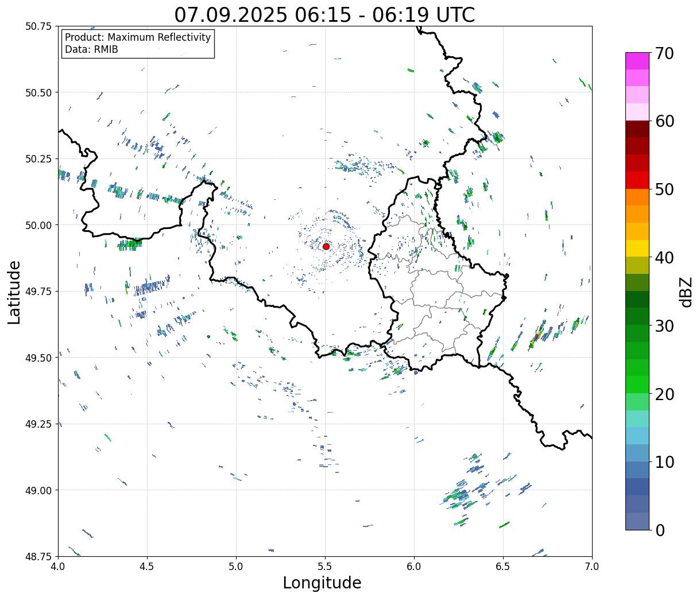Click the 'Product: Maximum Reflectivity' legend text

[x=138, y=37]
